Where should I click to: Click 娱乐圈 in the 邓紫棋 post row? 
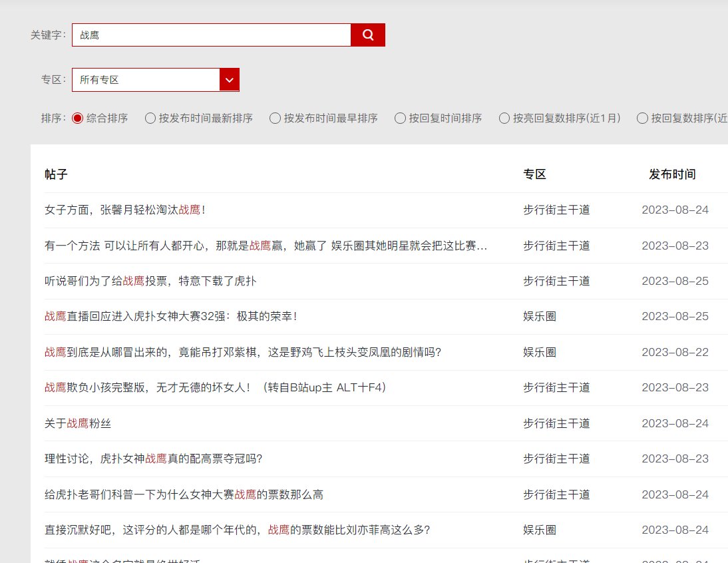(x=540, y=352)
